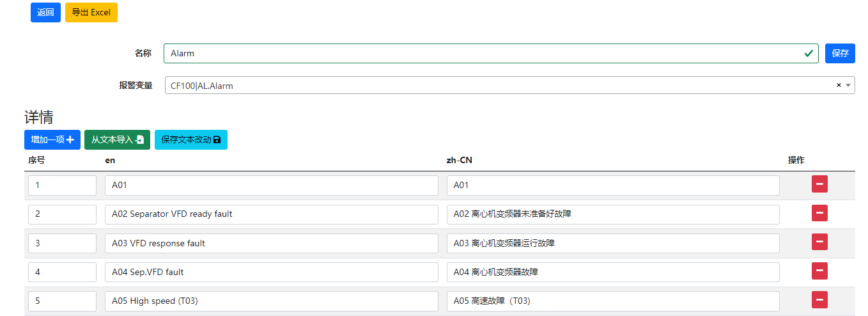Click the zh-CN column header

[x=459, y=161]
